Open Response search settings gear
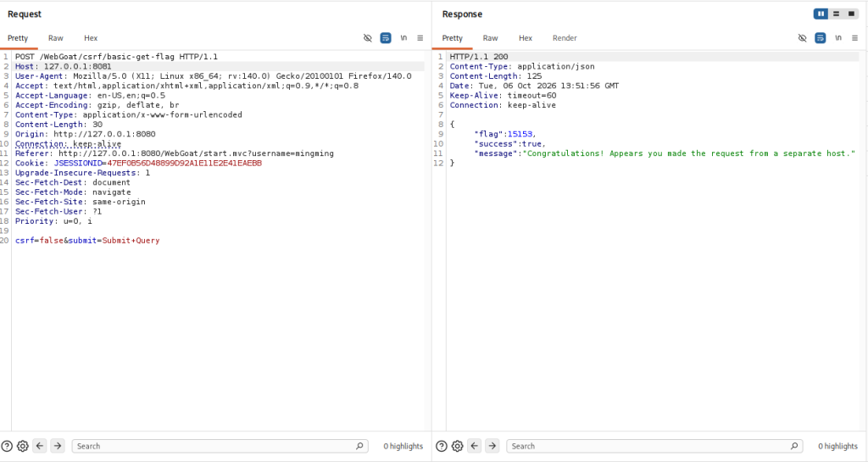The width and height of the screenshot is (868, 462). coord(457,446)
